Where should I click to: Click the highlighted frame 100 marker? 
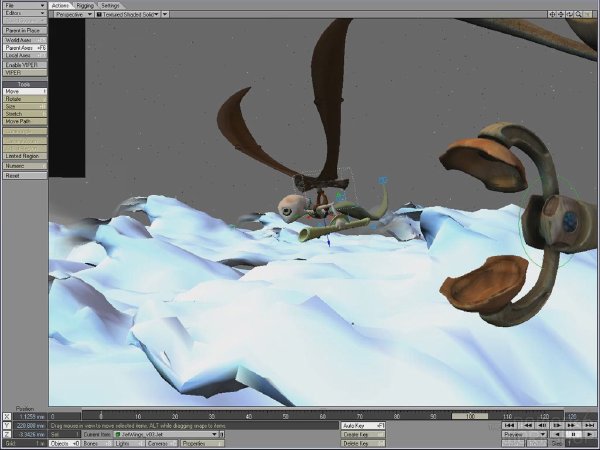tap(470, 416)
